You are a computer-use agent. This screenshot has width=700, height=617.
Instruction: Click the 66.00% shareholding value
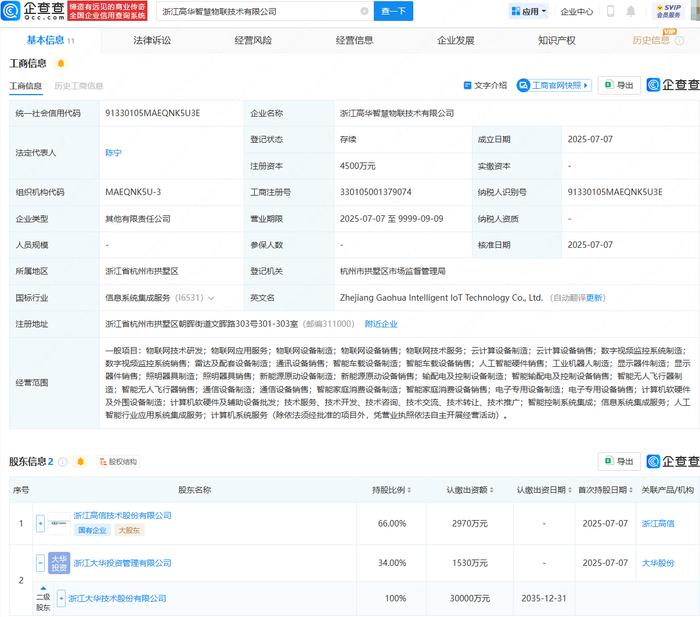click(392, 524)
